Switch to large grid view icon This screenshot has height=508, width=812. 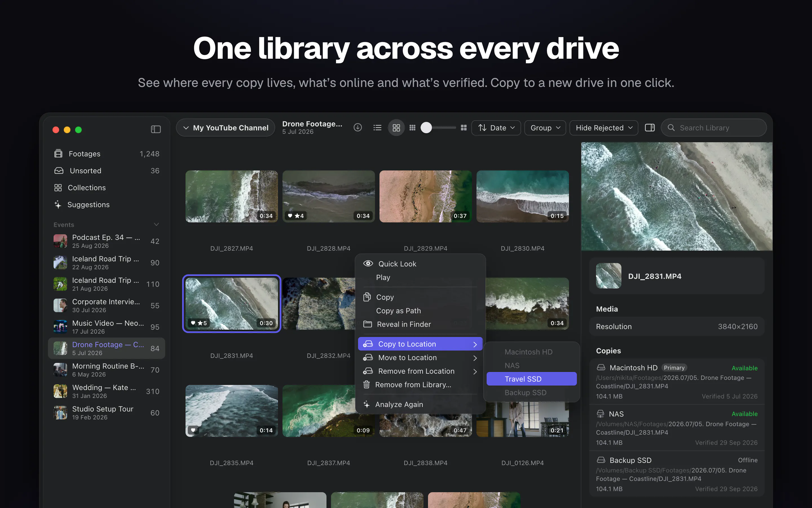396,128
